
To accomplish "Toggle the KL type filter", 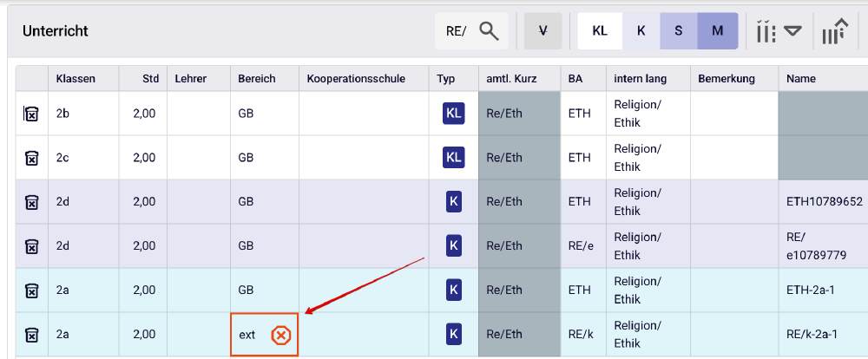I will 600,31.
